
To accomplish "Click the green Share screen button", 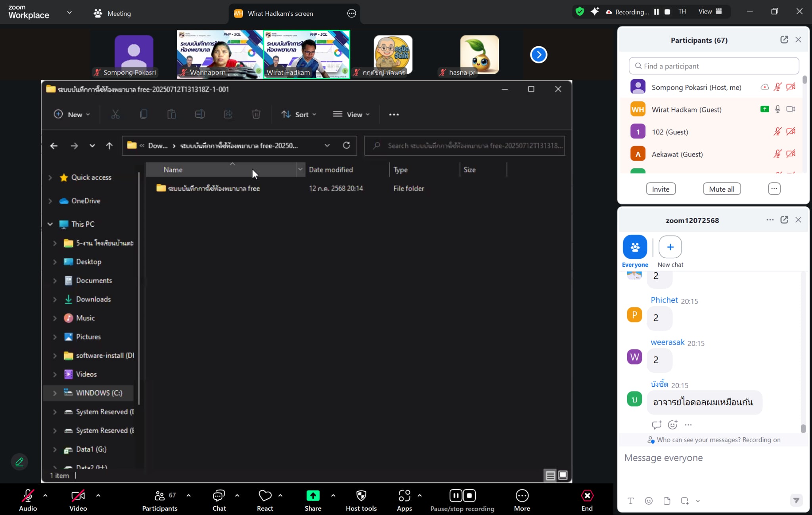I will (313, 496).
